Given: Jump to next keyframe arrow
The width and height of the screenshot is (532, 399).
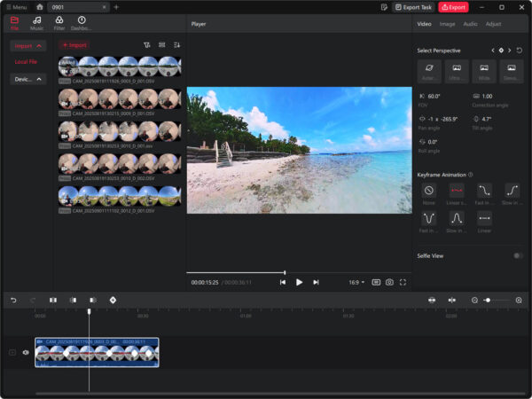Looking at the screenshot, I should click(510, 51).
